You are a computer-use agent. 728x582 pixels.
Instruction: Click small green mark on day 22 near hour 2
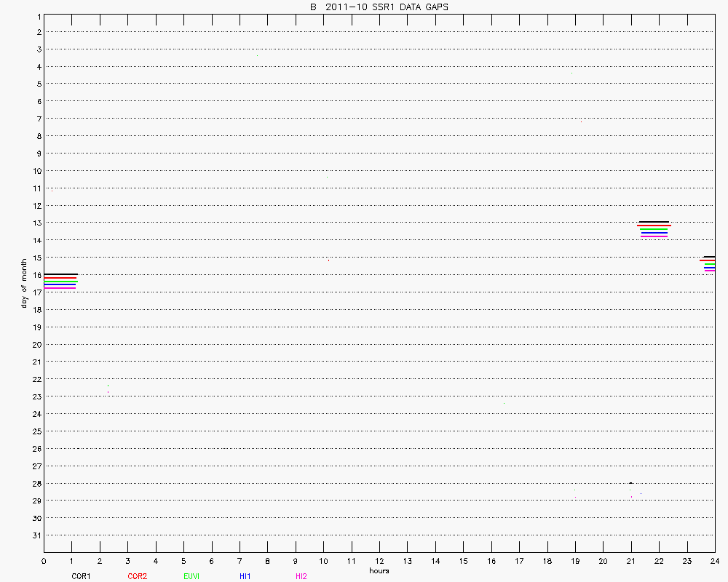(108, 386)
